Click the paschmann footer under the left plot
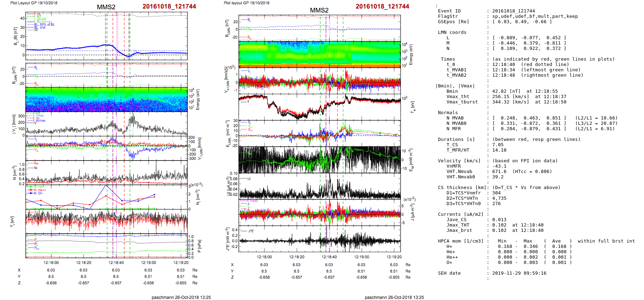This screenshot has width=644, height=300. point(181,297)
